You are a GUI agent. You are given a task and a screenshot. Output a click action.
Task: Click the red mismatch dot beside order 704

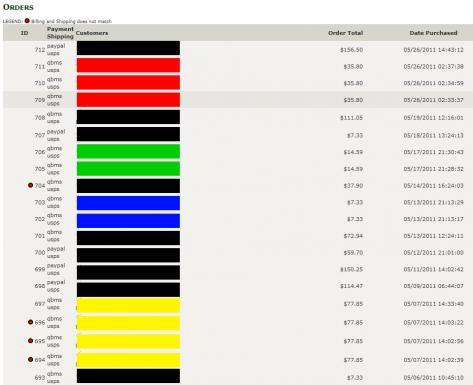click(x=30, y=185)
